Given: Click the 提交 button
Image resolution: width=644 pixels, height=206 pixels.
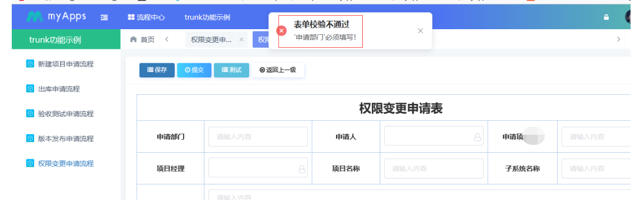Looking at the screenshot, I should (194, 70).
